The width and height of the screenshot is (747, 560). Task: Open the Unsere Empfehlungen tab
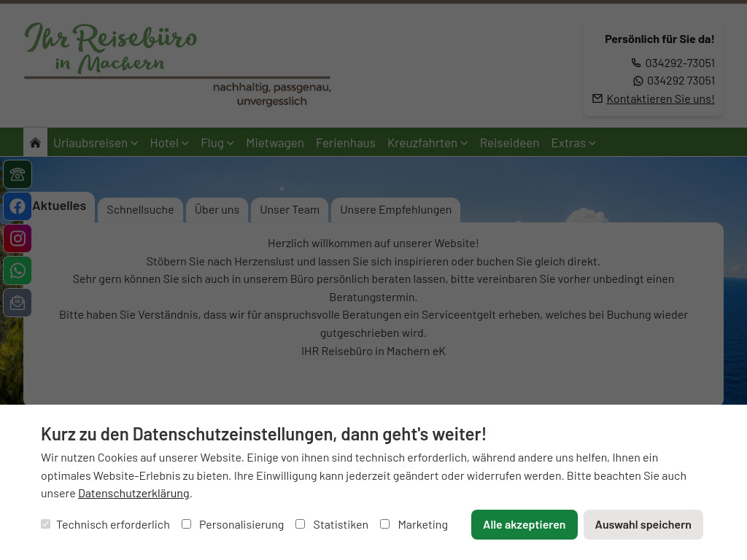[x=395, y=209]
